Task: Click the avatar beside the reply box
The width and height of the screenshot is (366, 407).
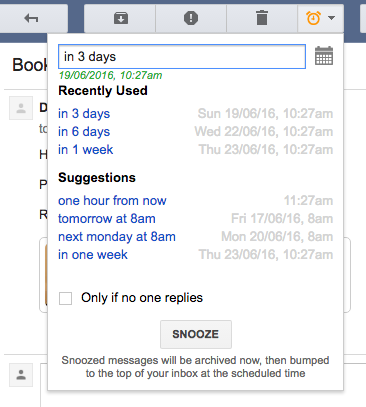Action: [21, 375]
